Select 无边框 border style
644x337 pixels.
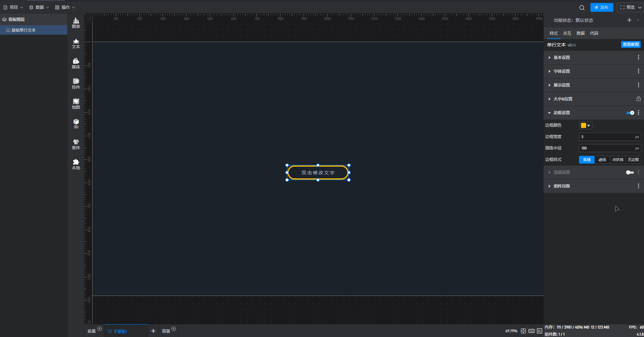(633, 160)
